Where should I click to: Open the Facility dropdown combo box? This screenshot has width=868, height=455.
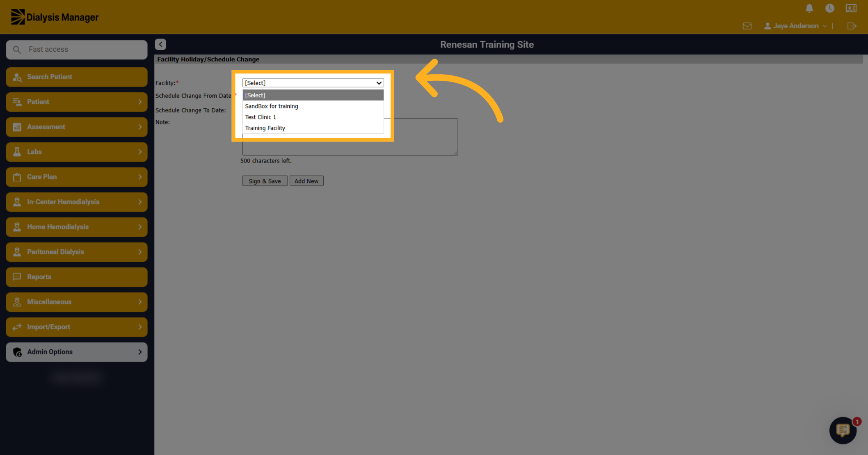(x=313, y=83)
